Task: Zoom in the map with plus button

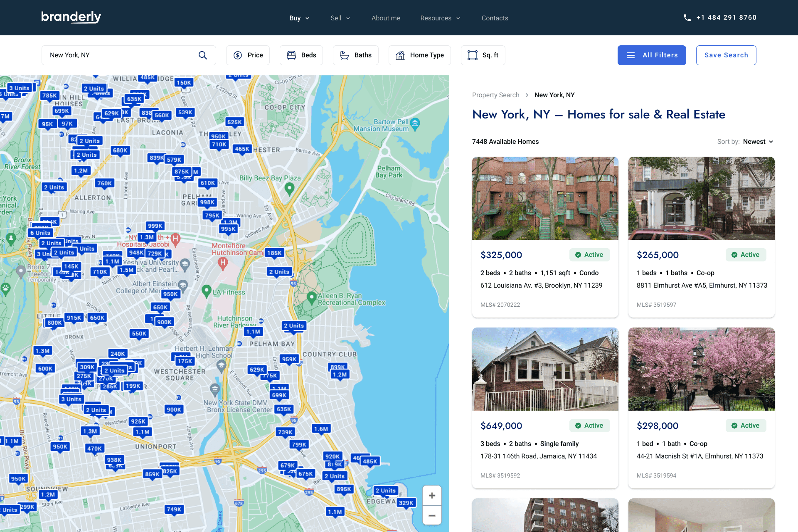Action: (432, 495)
